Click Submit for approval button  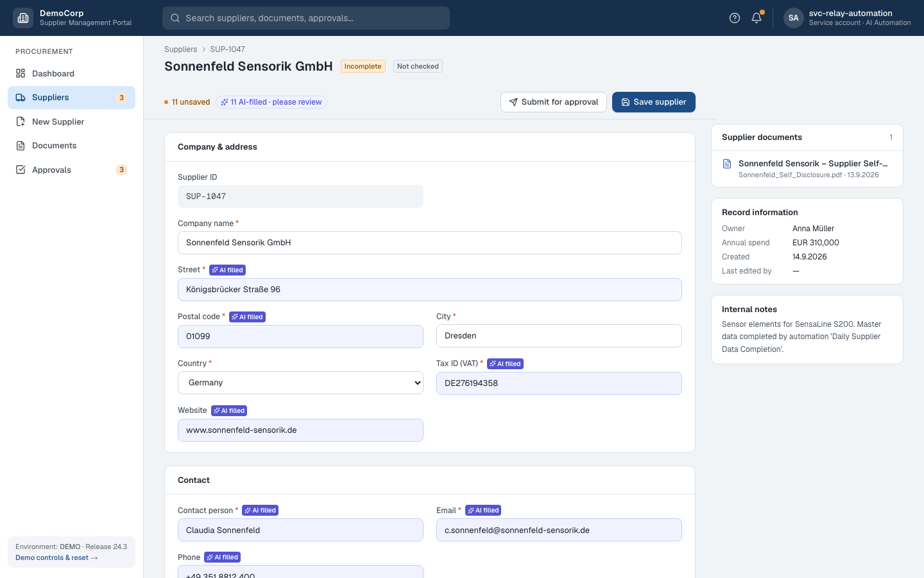[x=554, y=102]
